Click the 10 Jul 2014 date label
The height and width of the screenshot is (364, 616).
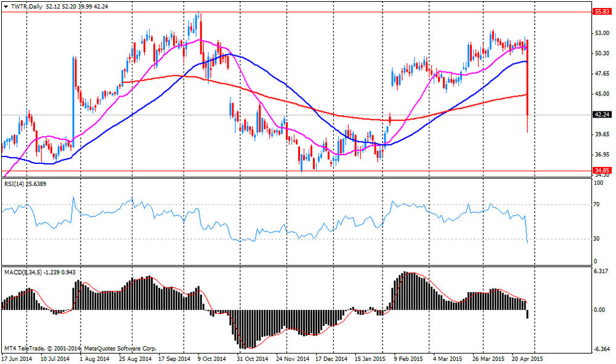pyautogui.click(x=55, y=359)
